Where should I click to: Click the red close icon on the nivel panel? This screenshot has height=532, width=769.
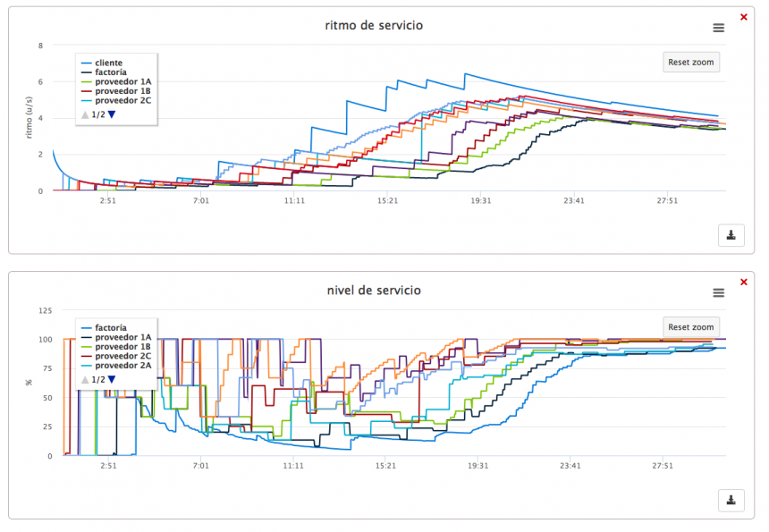743,282
